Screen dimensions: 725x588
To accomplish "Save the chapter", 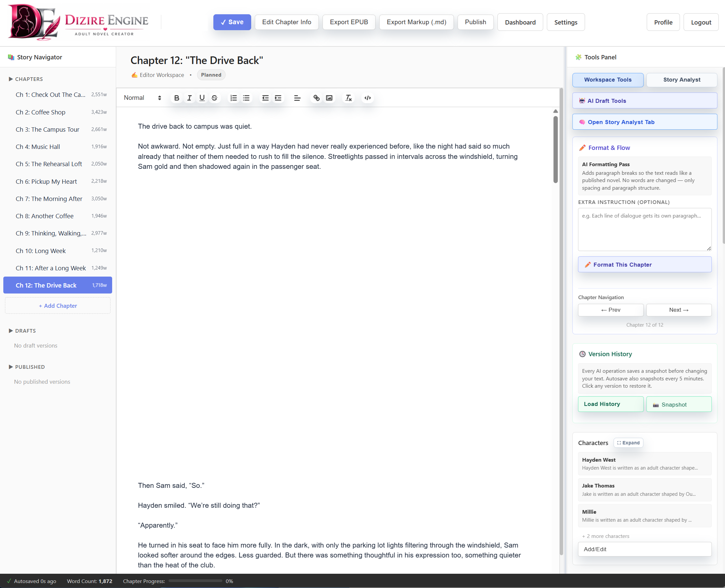I will pos(232,22).
